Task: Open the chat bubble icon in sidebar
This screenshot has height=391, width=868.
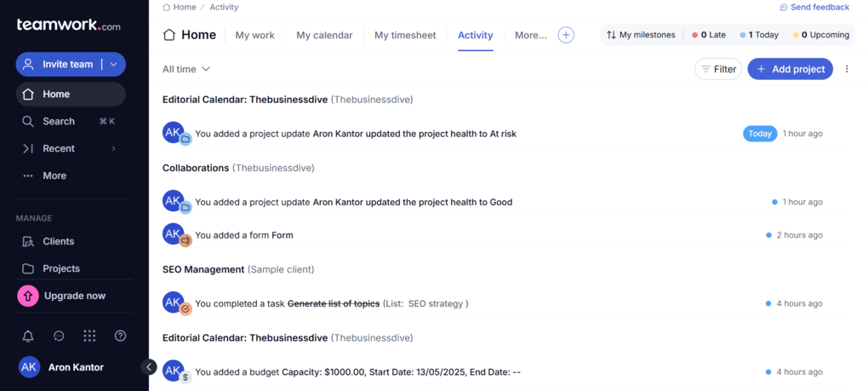Action: click(59, 336)
